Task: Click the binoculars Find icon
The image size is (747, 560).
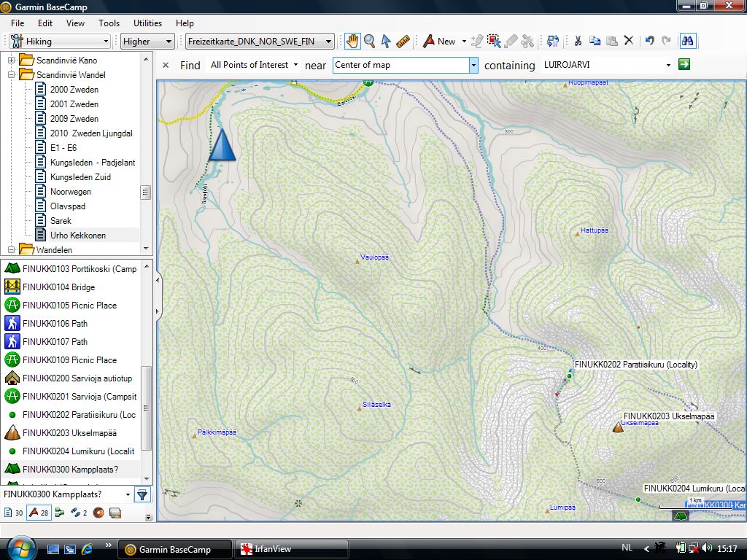Action: coord(687,42)
